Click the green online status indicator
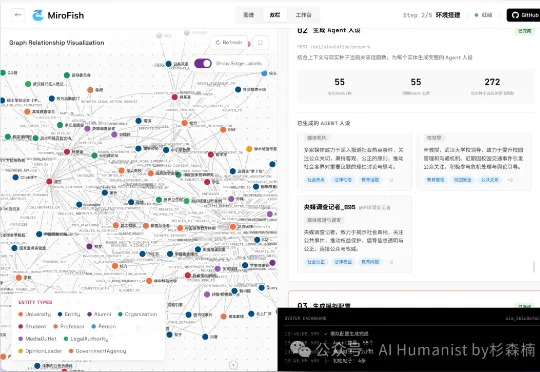Screen dimensions: 540x372 click(x=477, y=15)
